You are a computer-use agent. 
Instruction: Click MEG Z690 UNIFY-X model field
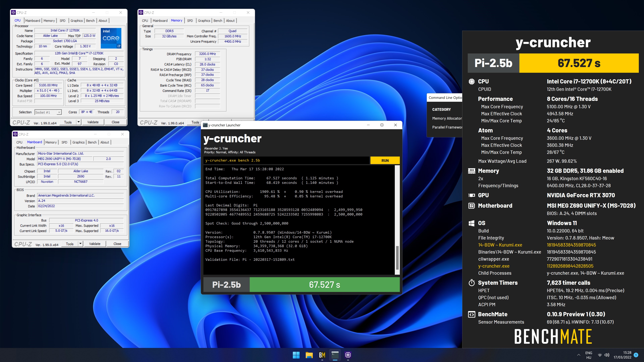coord(65,159)
